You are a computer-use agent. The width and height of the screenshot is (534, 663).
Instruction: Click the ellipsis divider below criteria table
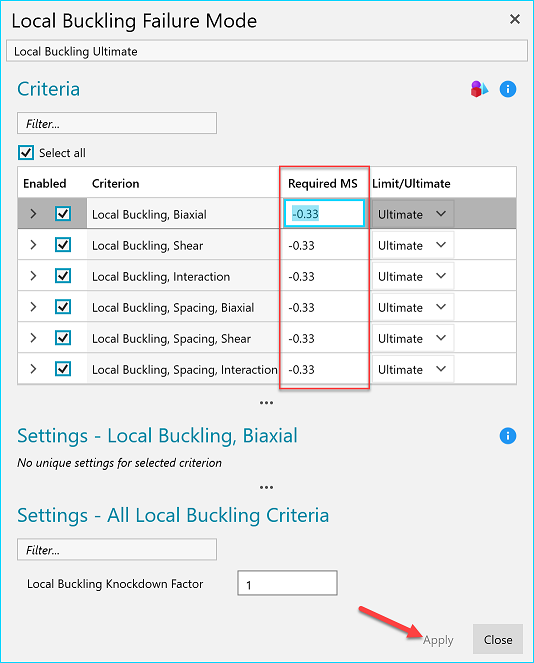click(266, 403)
